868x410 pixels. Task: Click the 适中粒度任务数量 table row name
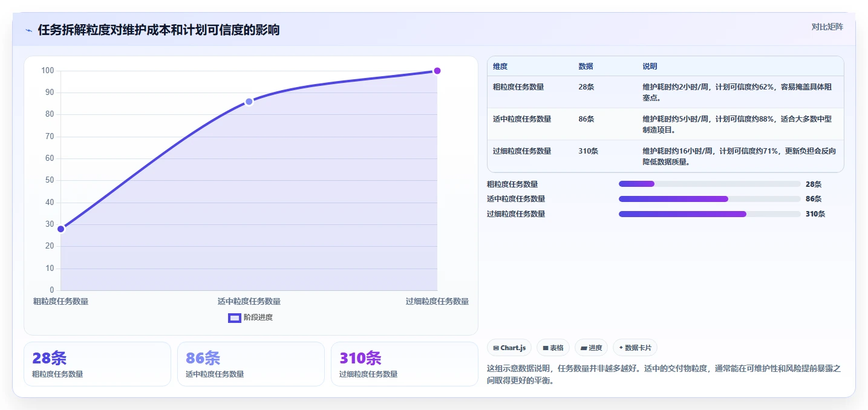[x=522, y=119]
